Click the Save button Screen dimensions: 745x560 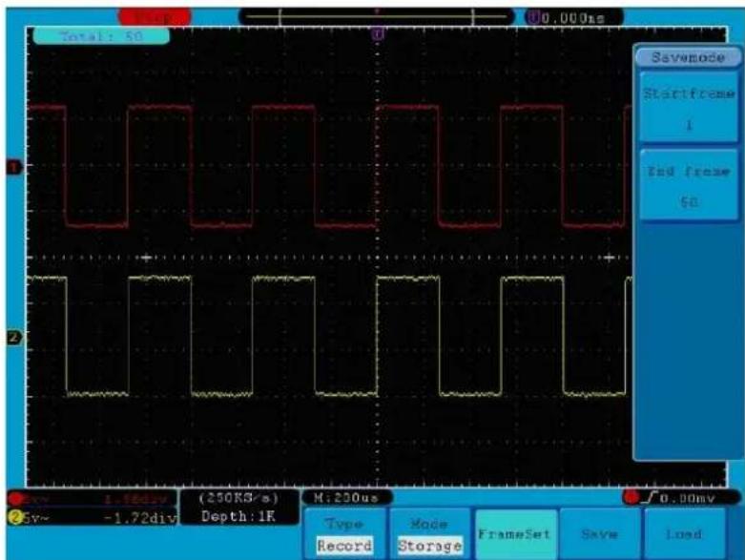tap(600, 534)
